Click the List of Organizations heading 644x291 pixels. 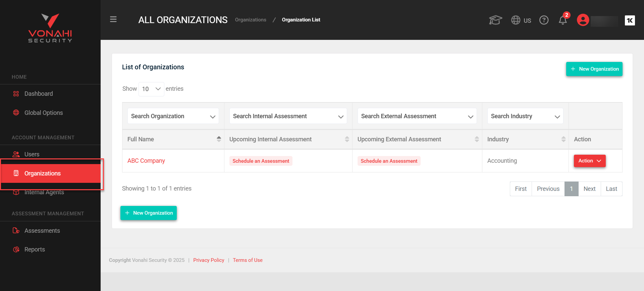(x=153, y=67)
